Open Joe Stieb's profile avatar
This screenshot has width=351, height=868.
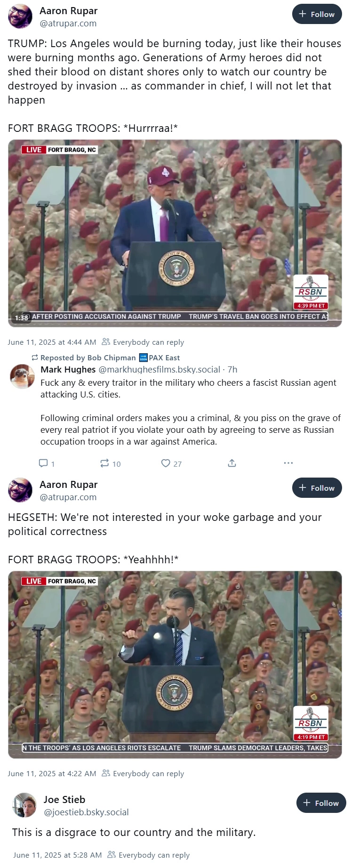click(24, 805)
